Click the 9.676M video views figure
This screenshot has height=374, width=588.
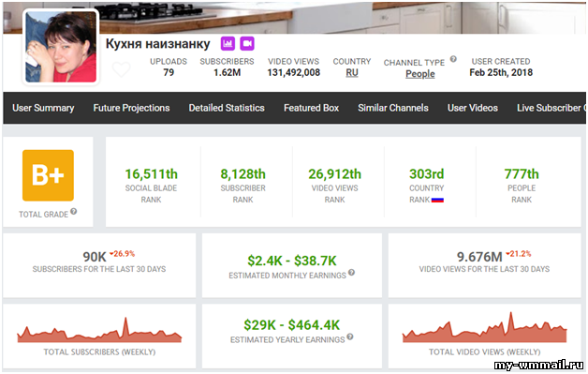click(479, 257)
